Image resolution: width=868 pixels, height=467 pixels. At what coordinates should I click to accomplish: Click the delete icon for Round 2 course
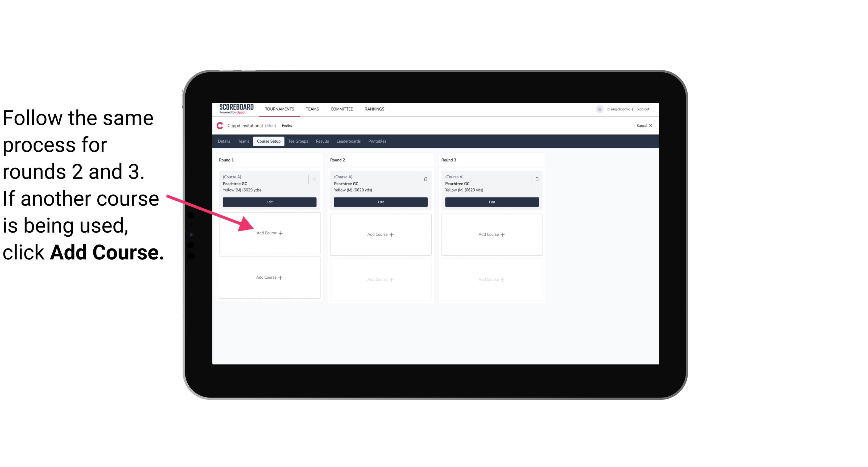(425, 179)
